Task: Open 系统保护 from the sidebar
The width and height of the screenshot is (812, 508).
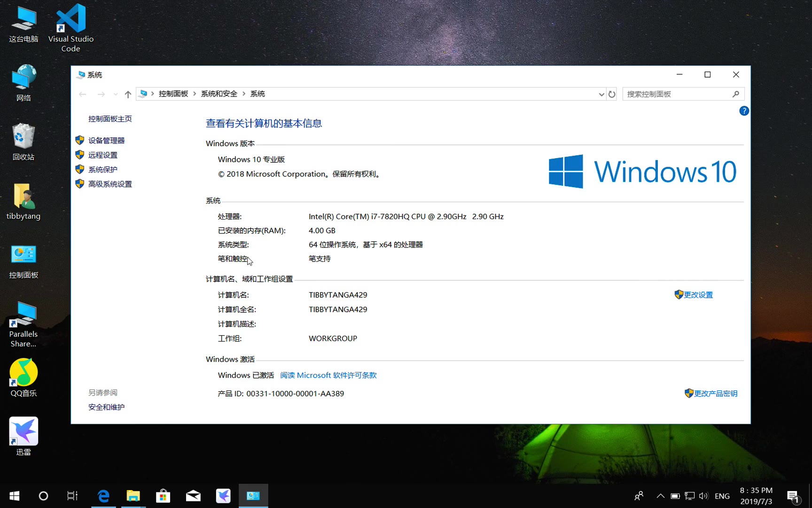Action: point(103,170)
